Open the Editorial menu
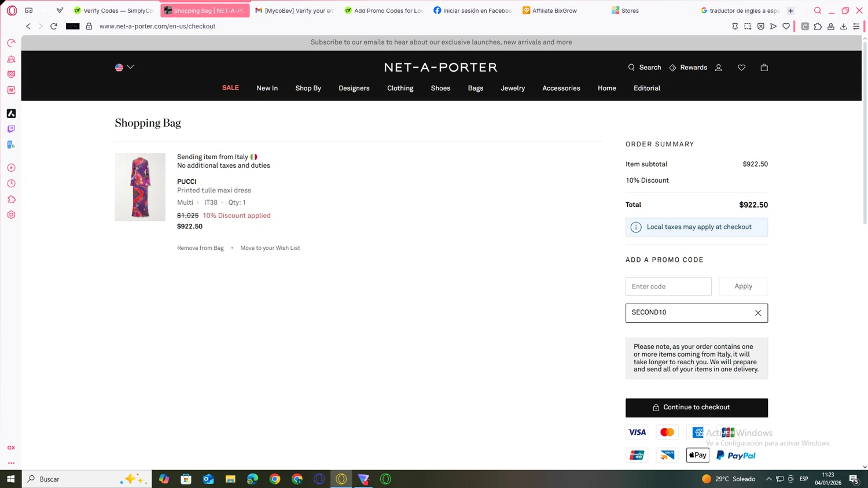 (647, 88)
